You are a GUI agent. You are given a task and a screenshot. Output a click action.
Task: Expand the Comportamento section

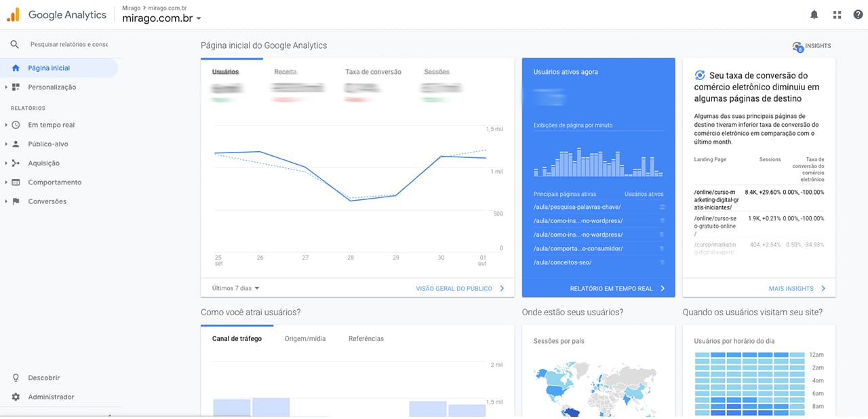(6, 182)
